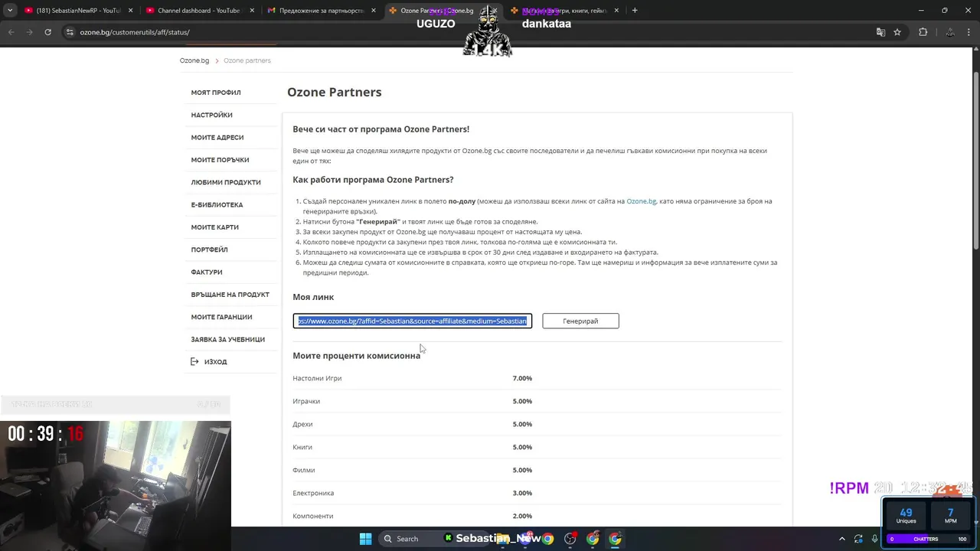
Task: Click the Ozone Partners page heading
Action: pyautogui.click(x=334, y=92)
